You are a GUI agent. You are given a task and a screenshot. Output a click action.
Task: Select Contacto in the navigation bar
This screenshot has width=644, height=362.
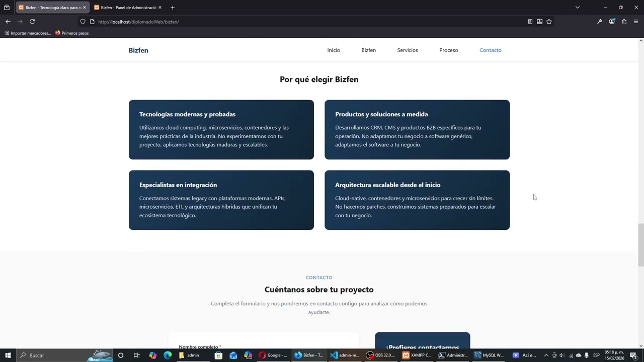click(491, 50)
